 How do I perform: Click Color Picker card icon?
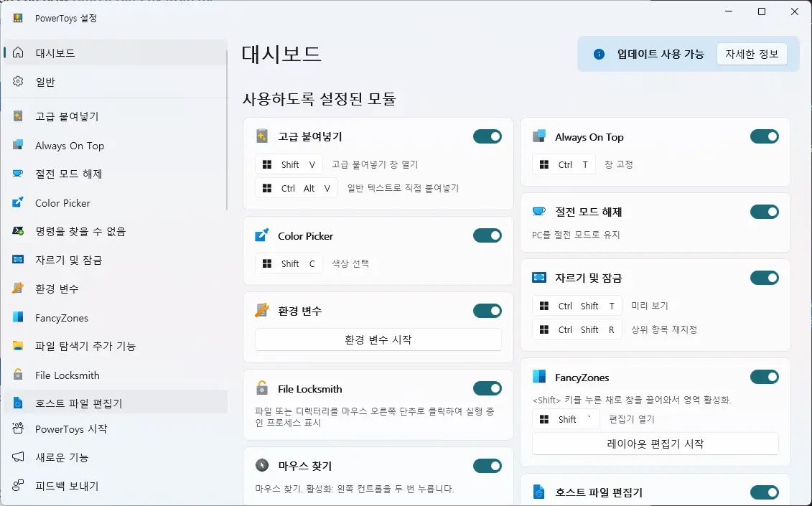(262, 235)
